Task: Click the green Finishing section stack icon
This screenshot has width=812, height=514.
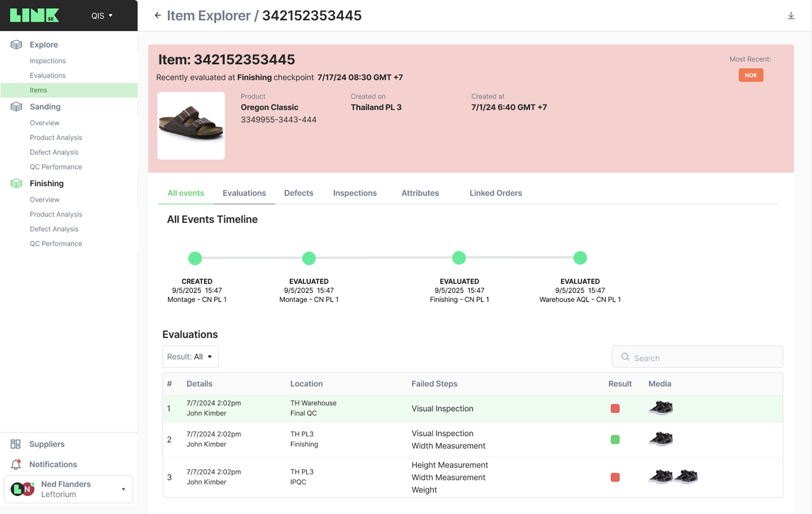Action: (x=16, y=183)
